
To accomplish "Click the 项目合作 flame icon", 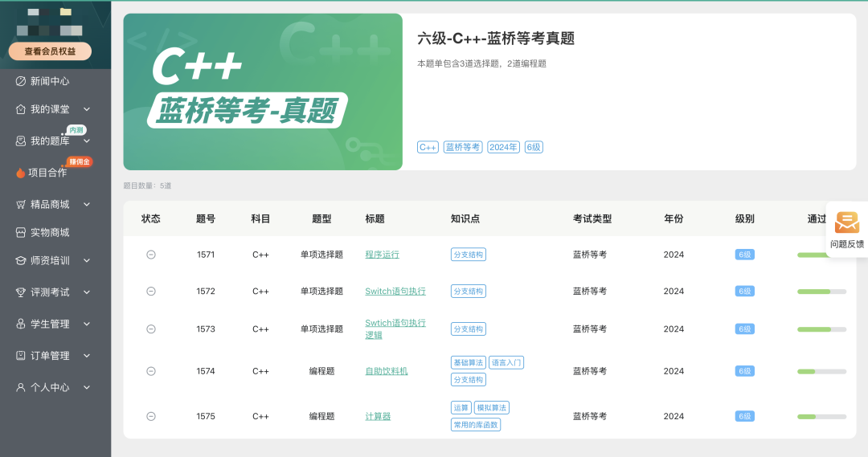I will click(20, 173).
